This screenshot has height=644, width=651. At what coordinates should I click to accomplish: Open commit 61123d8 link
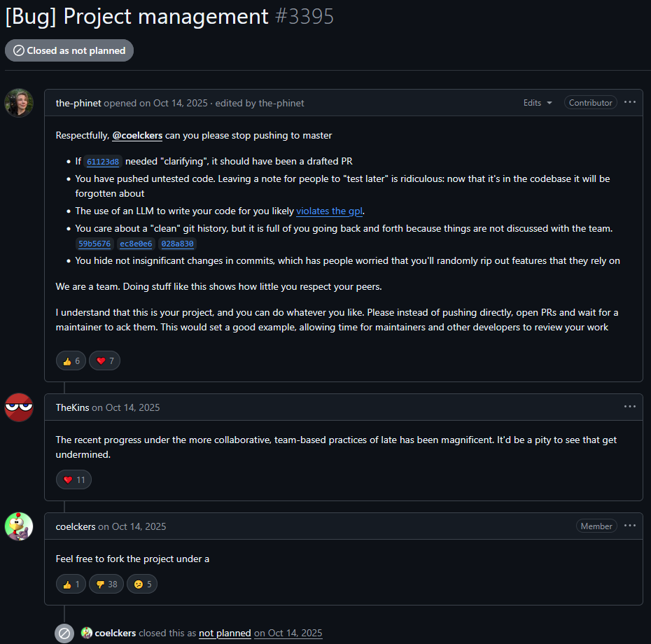[x=103, y=162]
